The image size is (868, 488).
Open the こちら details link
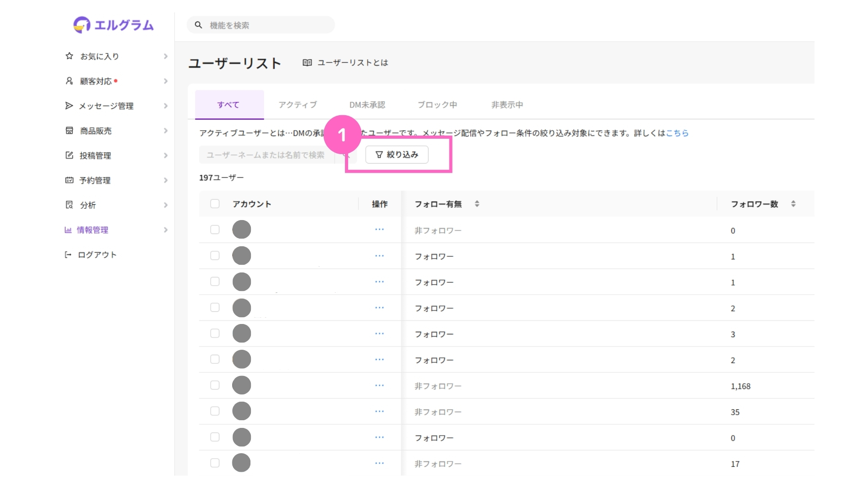677,133
